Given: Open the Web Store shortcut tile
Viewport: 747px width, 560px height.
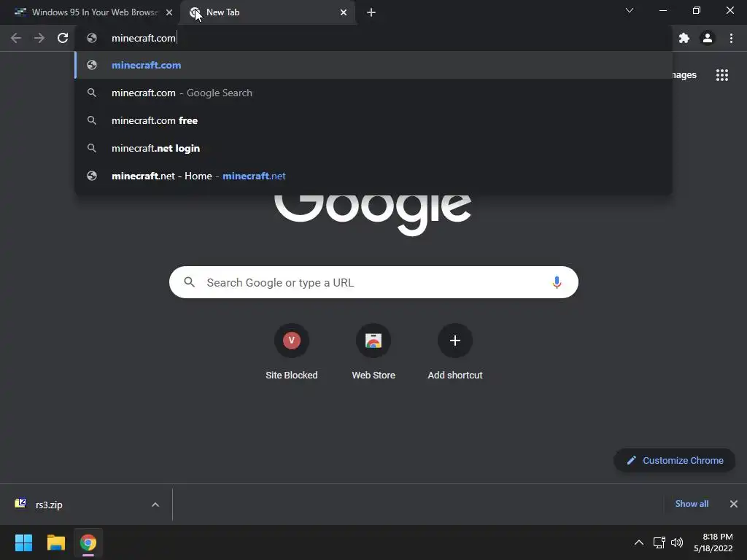Looking at the screenshot, I should click(373, 351).
